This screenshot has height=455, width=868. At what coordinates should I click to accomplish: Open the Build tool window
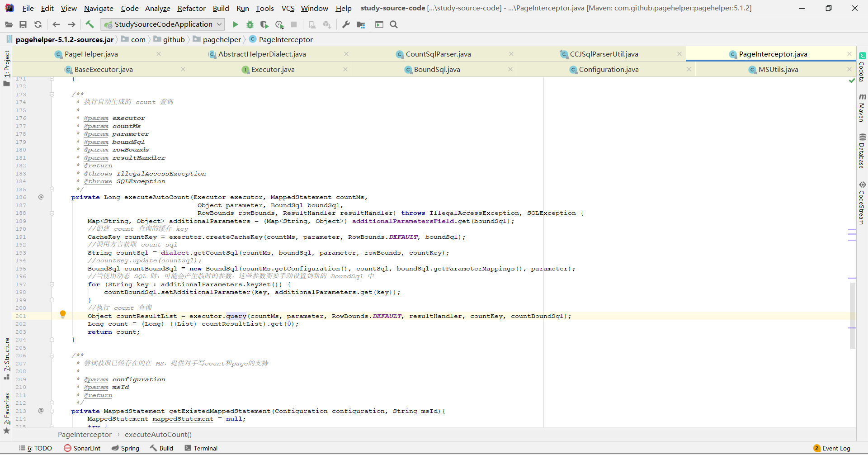pyautogui.click(x=161, y=448)
